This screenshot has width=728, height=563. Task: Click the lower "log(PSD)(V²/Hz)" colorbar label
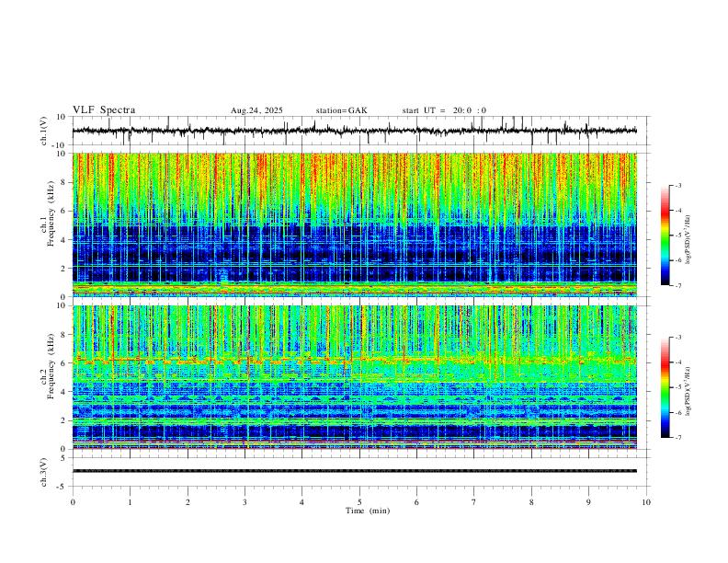pyautogui.click(x=688, y=391)
